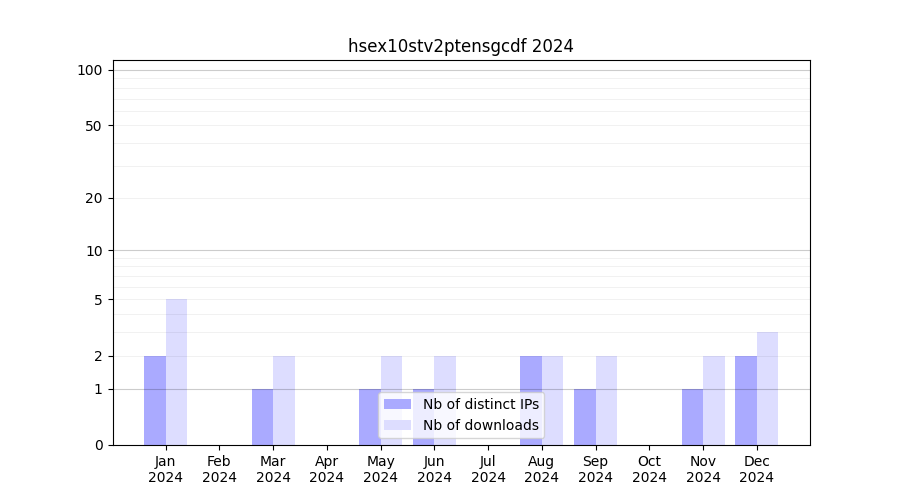
Task: Click the 100 tick label on y-axis
Action: (x=90, y=70)
